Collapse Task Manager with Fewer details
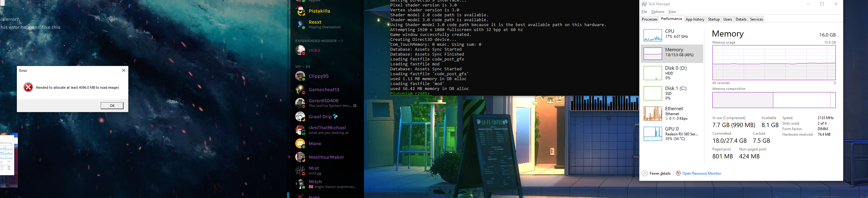Image resolution: width=868 pixels, height=198 pixels. (657, 173)
